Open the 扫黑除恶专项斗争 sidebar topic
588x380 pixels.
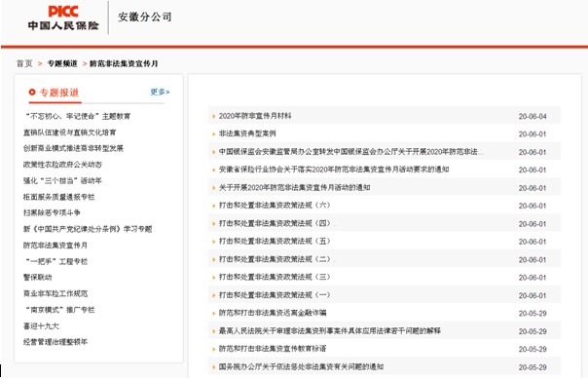click(x=52, y=213)
